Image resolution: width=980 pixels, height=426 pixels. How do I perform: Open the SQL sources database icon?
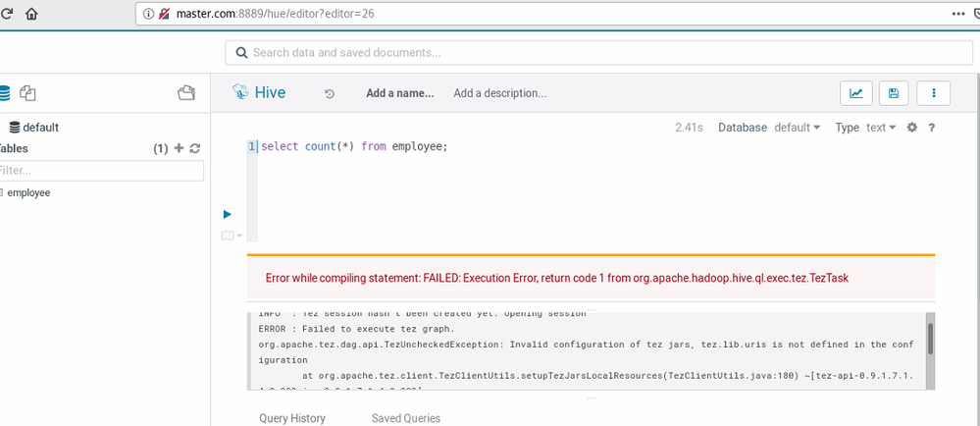[x=4, y=93]
